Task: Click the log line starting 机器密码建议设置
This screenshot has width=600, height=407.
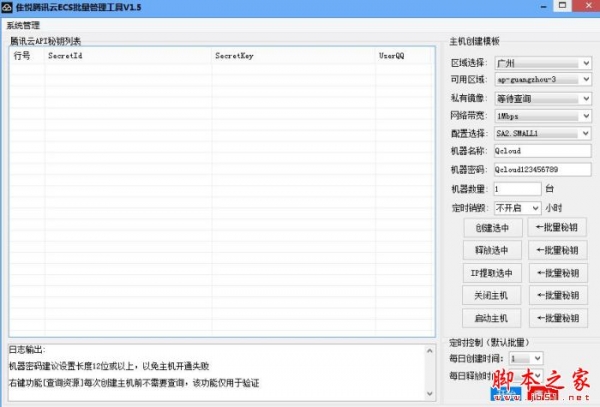Action: (109, 366)
